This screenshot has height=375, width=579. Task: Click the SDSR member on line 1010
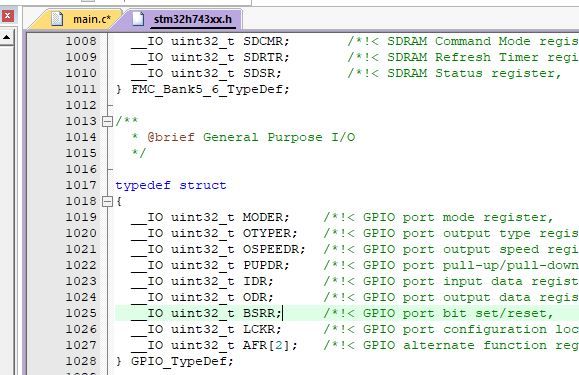pos(258,73)
